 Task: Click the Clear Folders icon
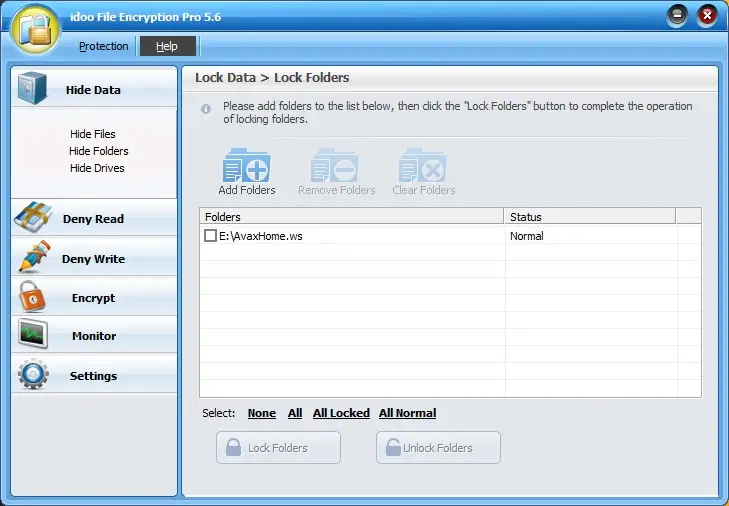click(x=422, y=166)
